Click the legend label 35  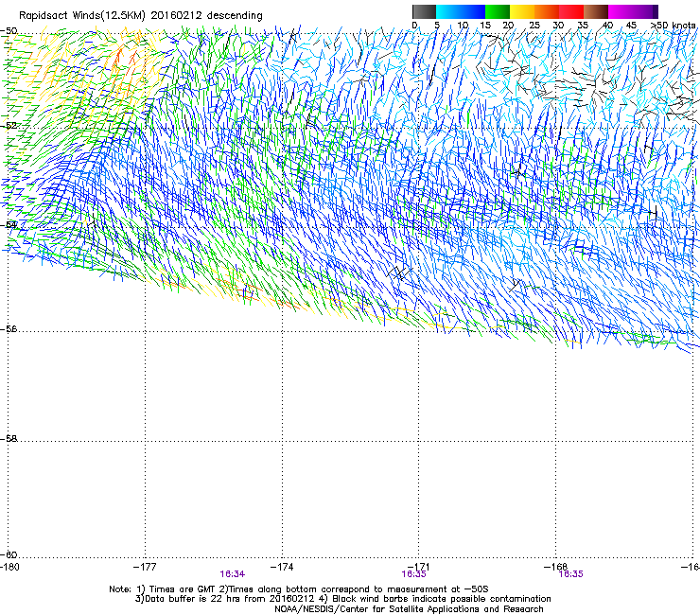click(583, 26)
